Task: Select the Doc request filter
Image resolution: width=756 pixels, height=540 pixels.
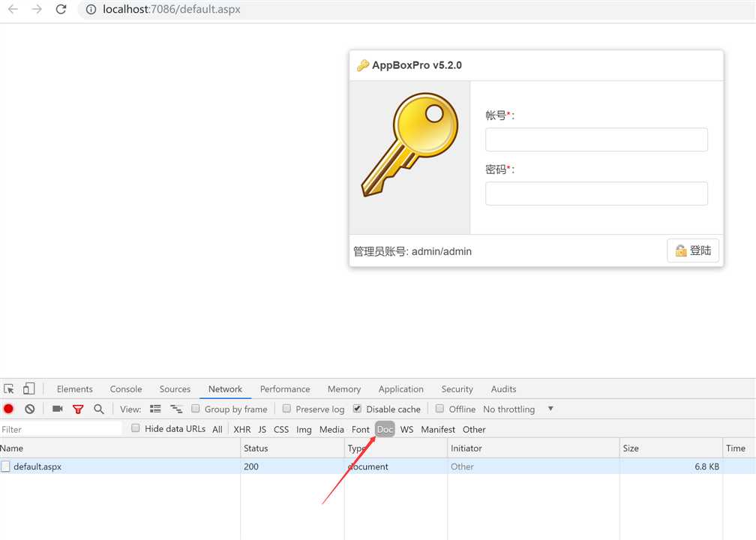Action: tap(385, 429)
